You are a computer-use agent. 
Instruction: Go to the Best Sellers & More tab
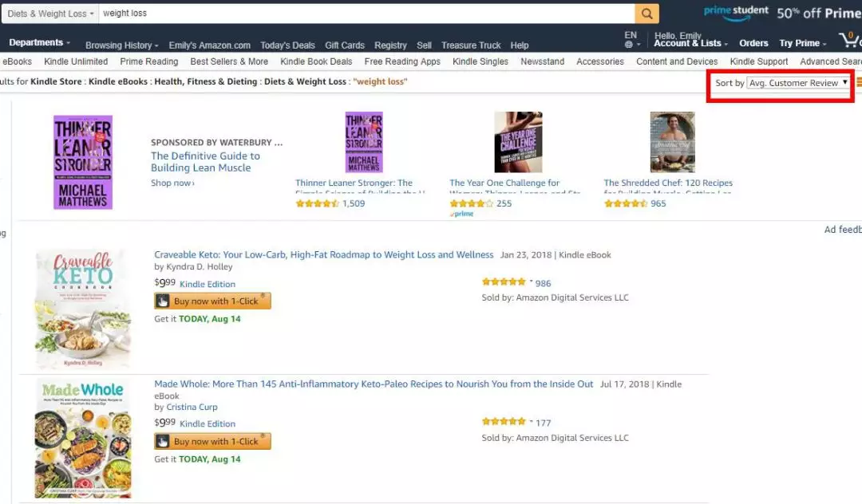click(x=229, y=61)
